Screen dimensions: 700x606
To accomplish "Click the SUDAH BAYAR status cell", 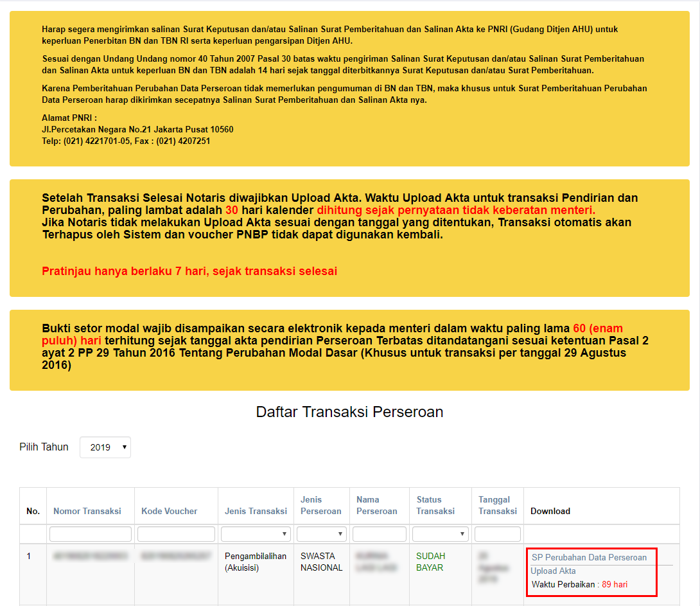I will pyautogui.click(x=430, y=562).
